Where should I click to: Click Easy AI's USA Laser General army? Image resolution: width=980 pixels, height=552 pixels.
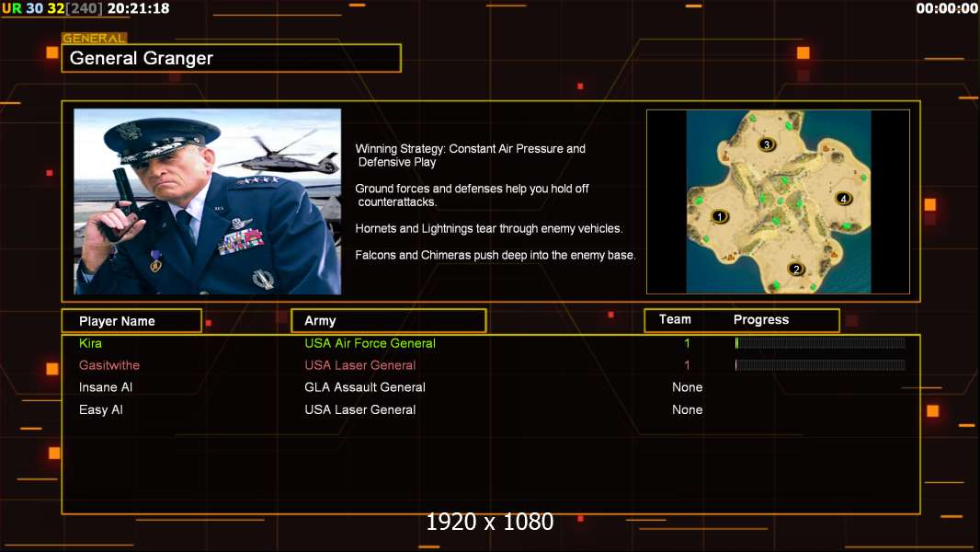pos(360,410)
